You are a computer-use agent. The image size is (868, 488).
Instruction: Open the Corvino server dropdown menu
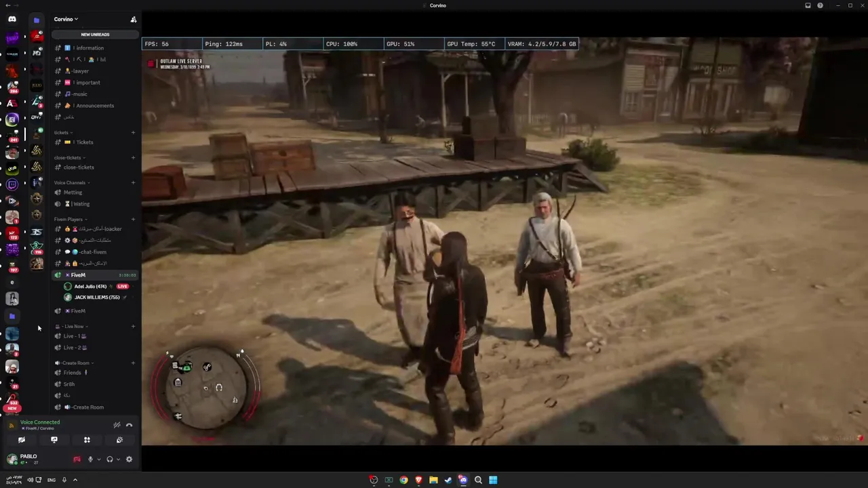click(66, 20)
